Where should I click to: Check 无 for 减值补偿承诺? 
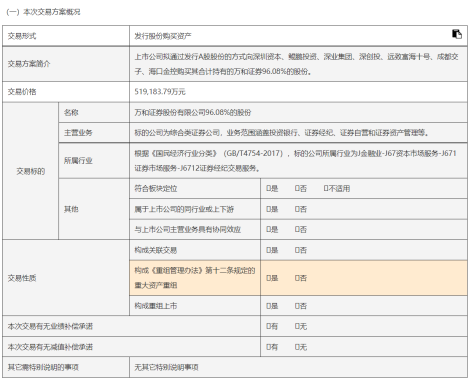(297, 347)
